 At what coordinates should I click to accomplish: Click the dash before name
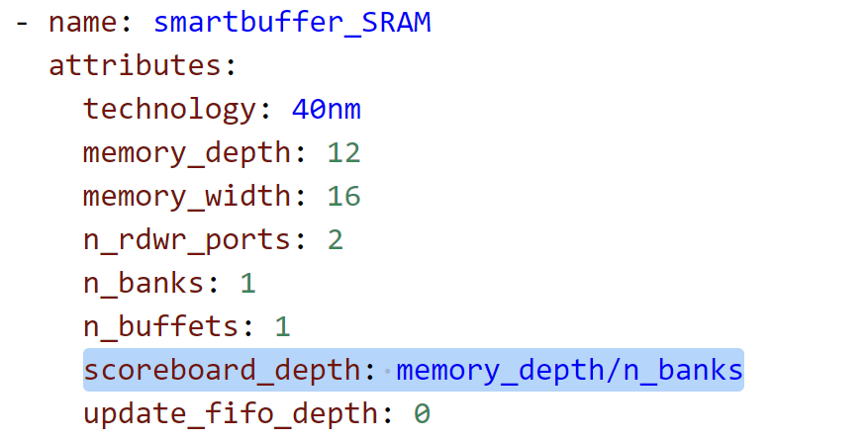click(x=22, y=24)
